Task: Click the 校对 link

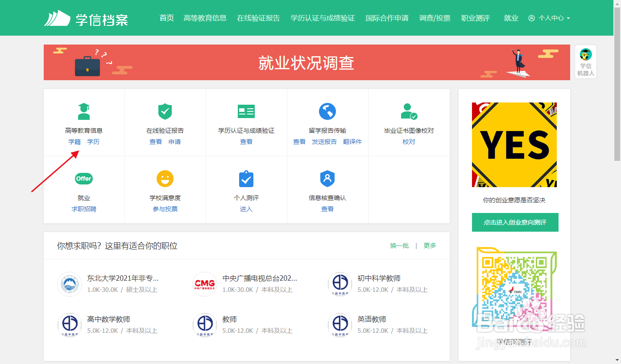Action: 409,142
